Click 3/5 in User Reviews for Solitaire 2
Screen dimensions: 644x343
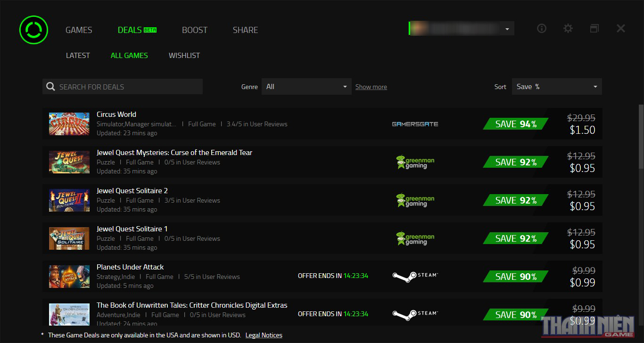tap(192, 200)
